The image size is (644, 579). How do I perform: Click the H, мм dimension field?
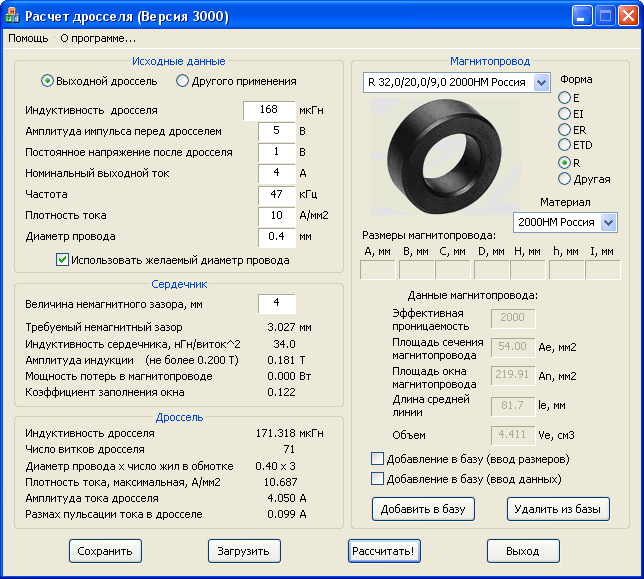(528, 270)
